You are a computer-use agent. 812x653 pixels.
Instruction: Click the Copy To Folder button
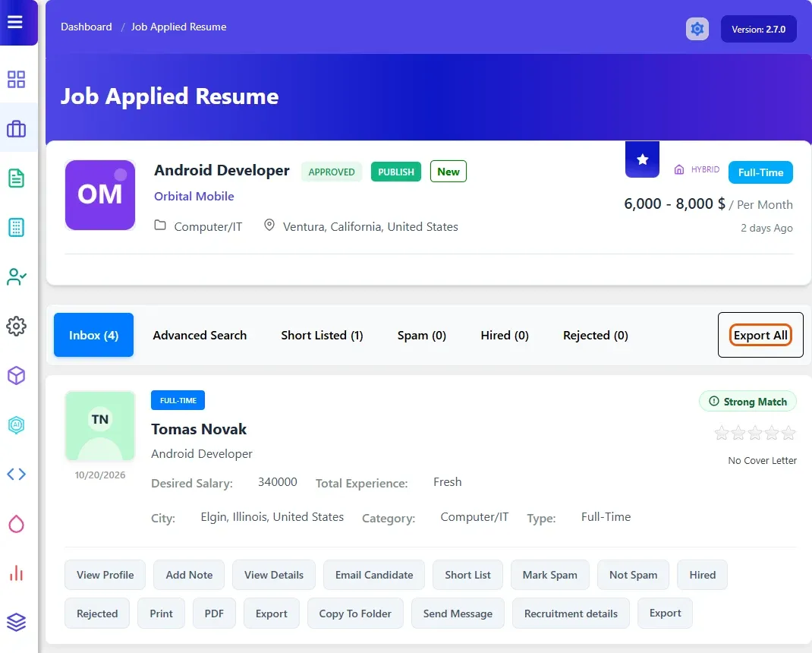355,613
